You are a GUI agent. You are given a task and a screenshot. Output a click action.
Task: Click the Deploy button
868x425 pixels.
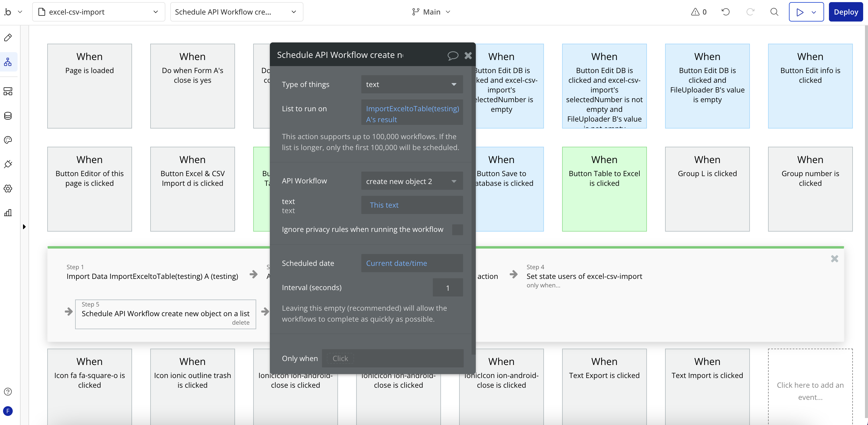pyautogui.click(x=845, y=12)
